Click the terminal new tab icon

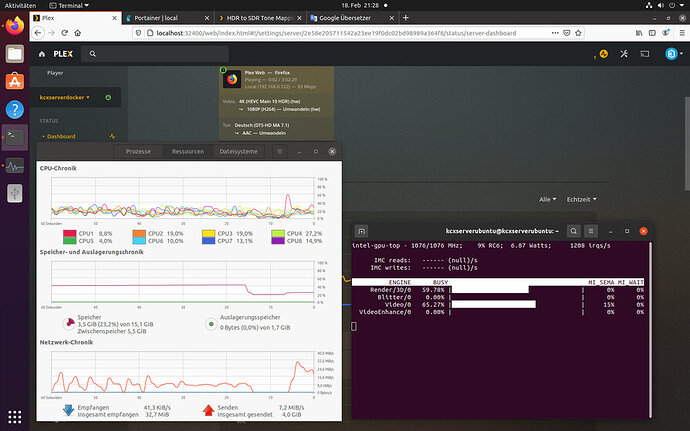[x=361, y=231]
